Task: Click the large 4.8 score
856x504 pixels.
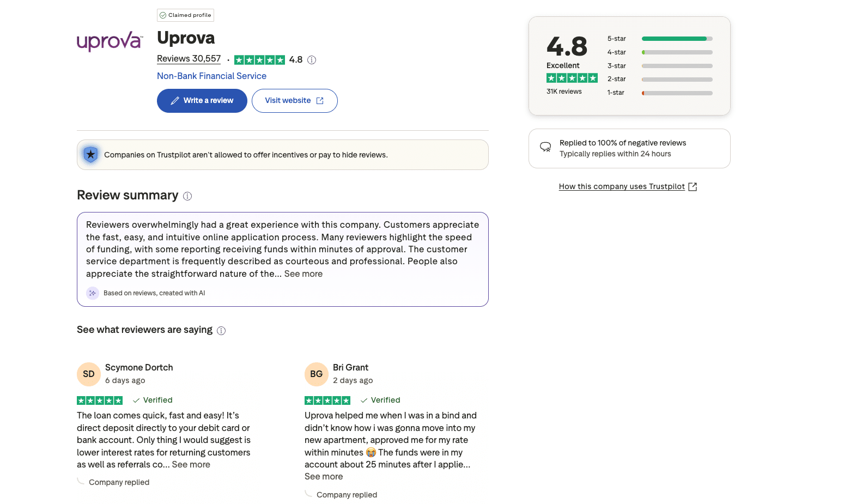Action: [x=567, y=46]
